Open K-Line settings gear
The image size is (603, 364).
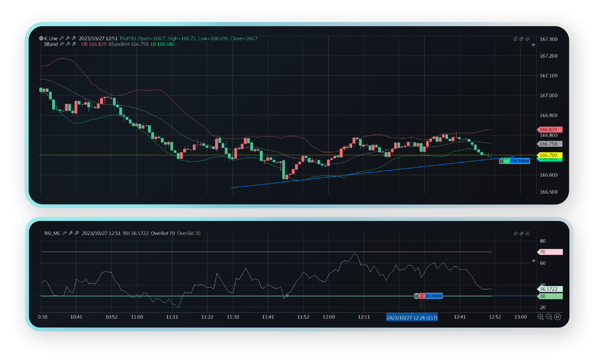(68, 38)
